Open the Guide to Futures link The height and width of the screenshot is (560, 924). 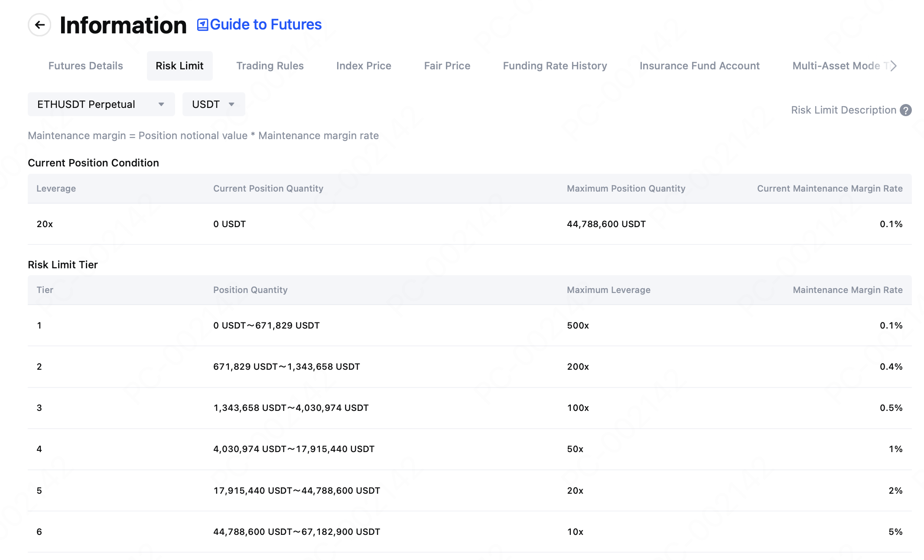pos(265,25)
